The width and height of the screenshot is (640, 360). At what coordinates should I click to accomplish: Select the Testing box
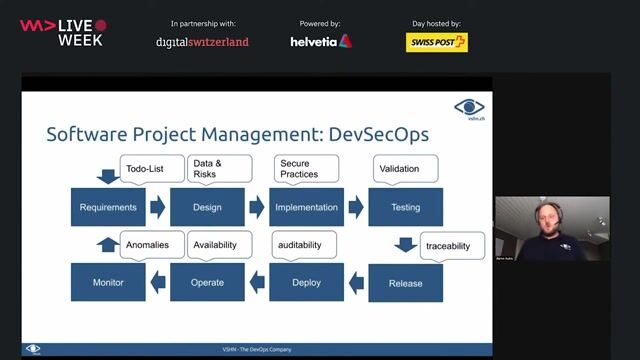click(406, 207)
